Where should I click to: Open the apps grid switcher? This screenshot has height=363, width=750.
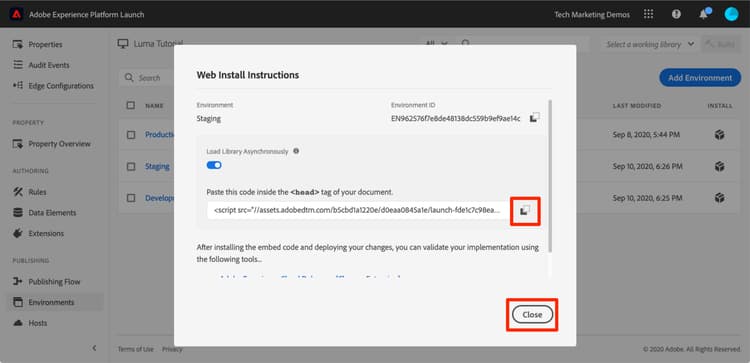point(649,14)
